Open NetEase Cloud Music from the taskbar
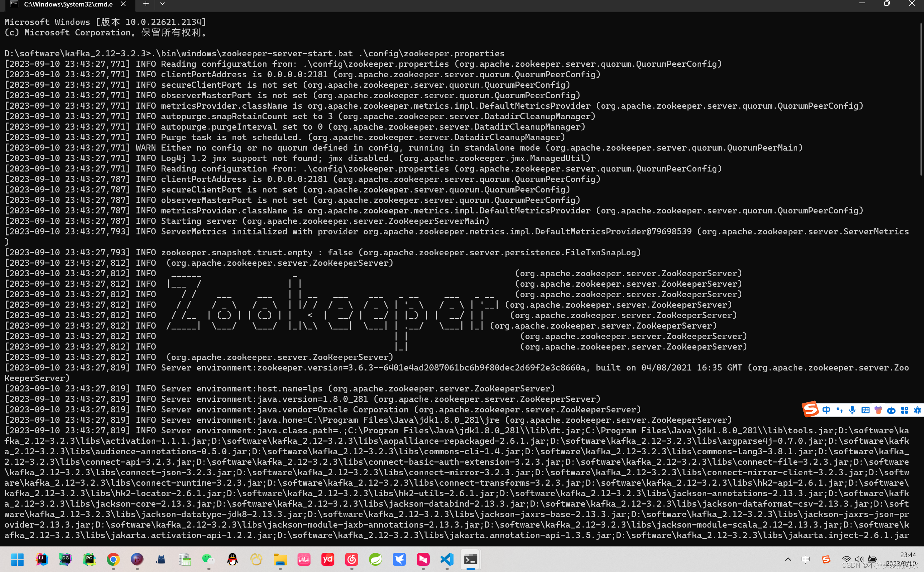This screenshot has height=572, width=924. 351,559
